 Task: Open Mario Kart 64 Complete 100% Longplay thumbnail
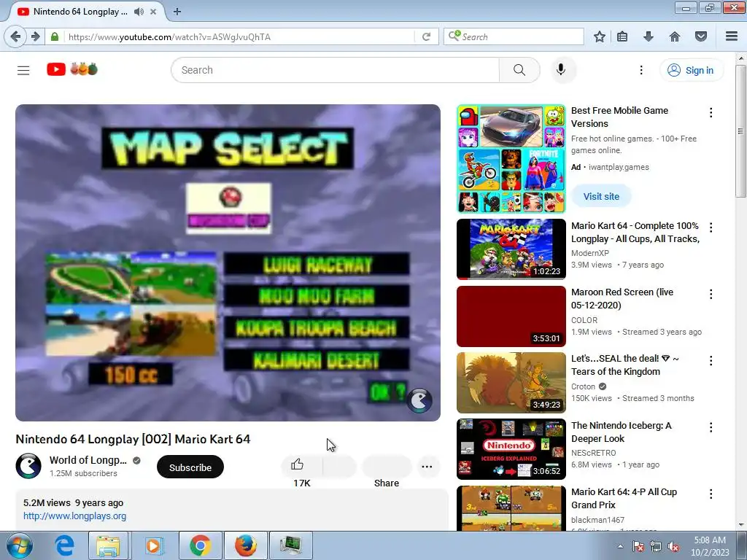coord(511,249)
